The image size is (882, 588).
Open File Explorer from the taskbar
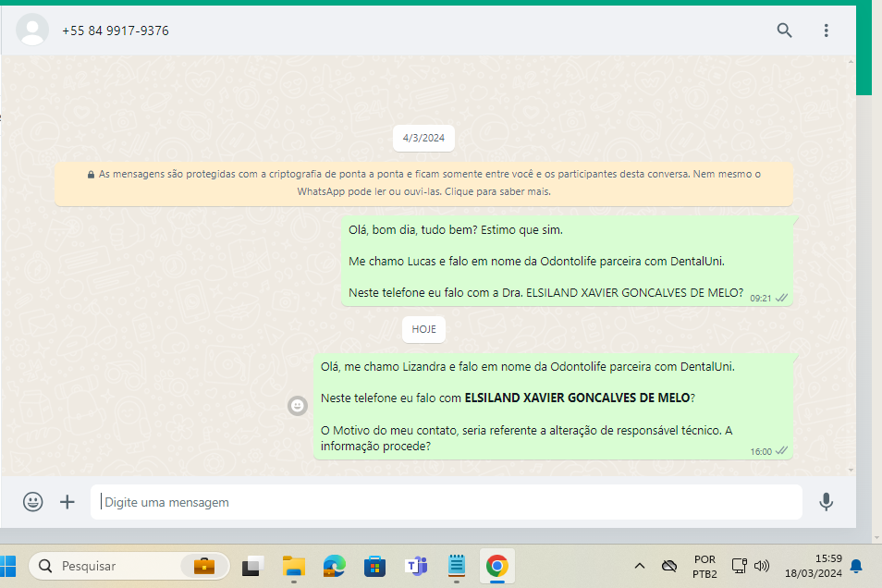pyautogui.click(x=293, y=565)
